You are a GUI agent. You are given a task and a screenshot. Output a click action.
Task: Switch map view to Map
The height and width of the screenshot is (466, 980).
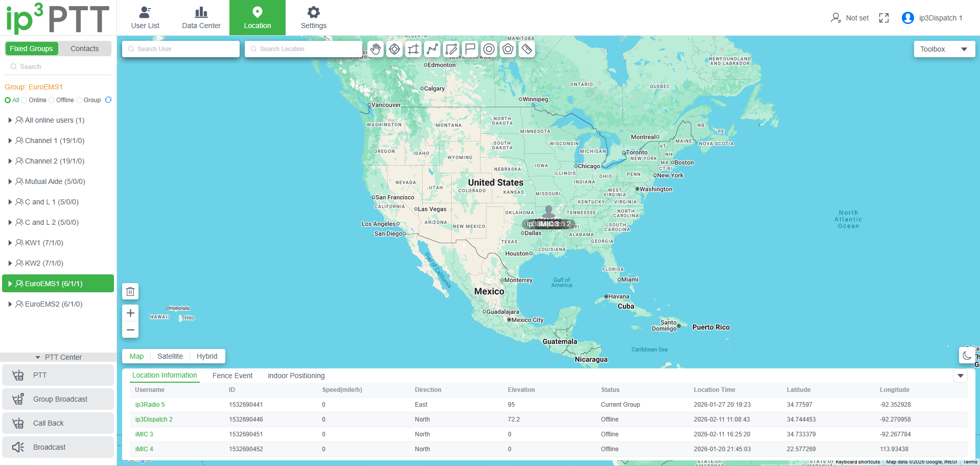136,356
